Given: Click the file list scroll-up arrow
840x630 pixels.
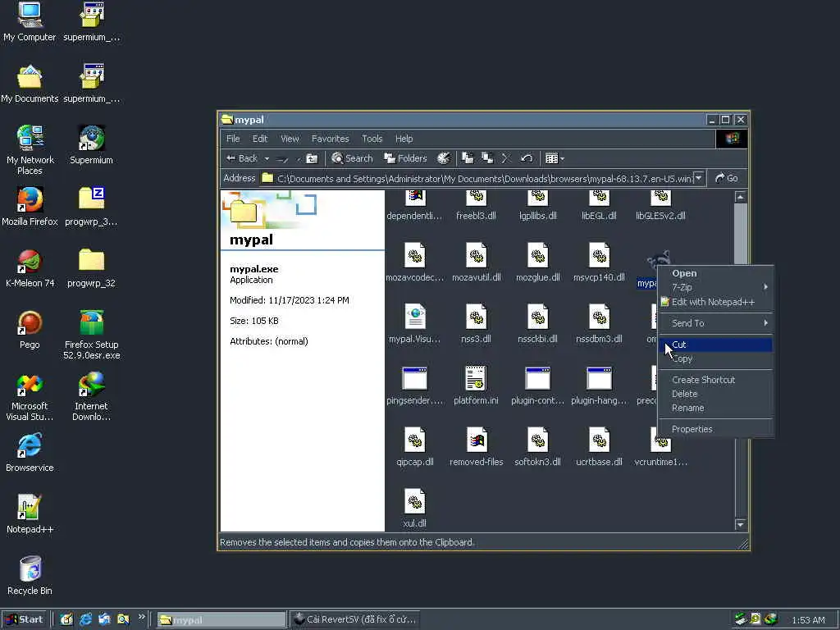Looking at the screenshot, I should (x=741, y=197).
